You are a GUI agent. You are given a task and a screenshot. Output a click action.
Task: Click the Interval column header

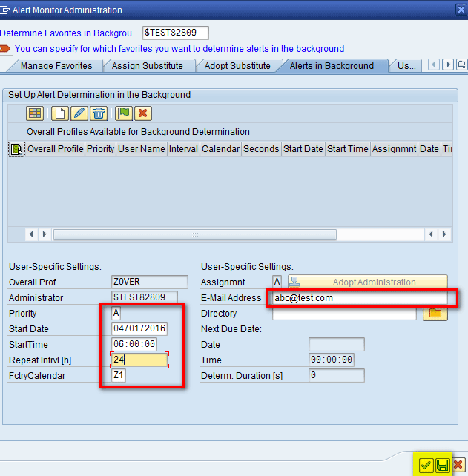tap(183, 149)
